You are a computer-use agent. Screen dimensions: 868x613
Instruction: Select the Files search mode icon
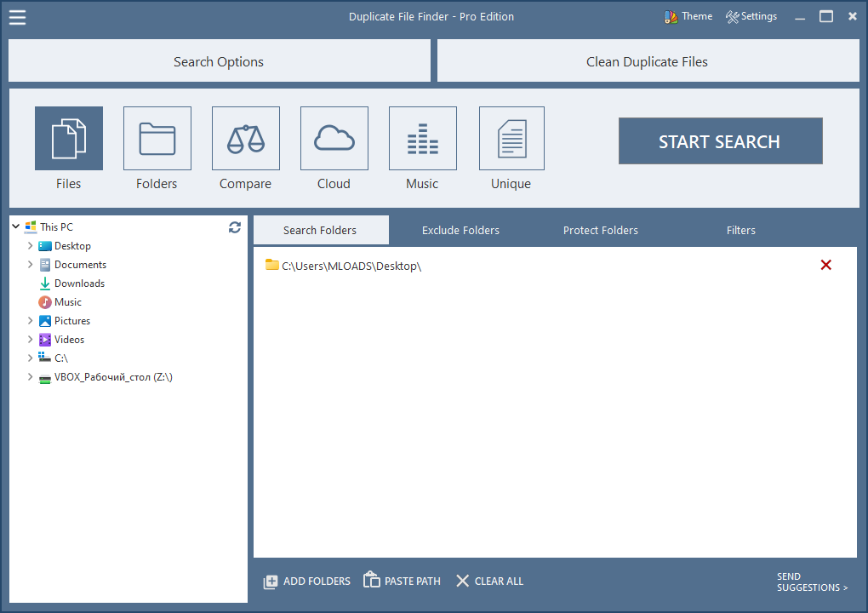[x=69, y=139]
